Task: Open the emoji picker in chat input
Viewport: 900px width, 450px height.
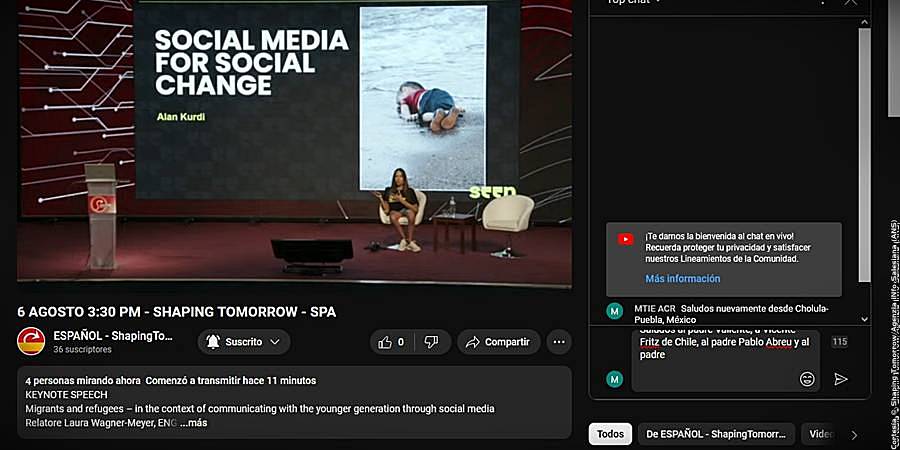Action: [807, 379]
